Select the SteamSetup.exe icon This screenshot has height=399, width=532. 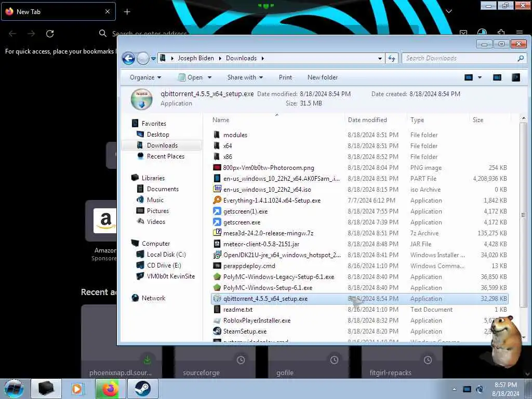(x=217, y=331)
